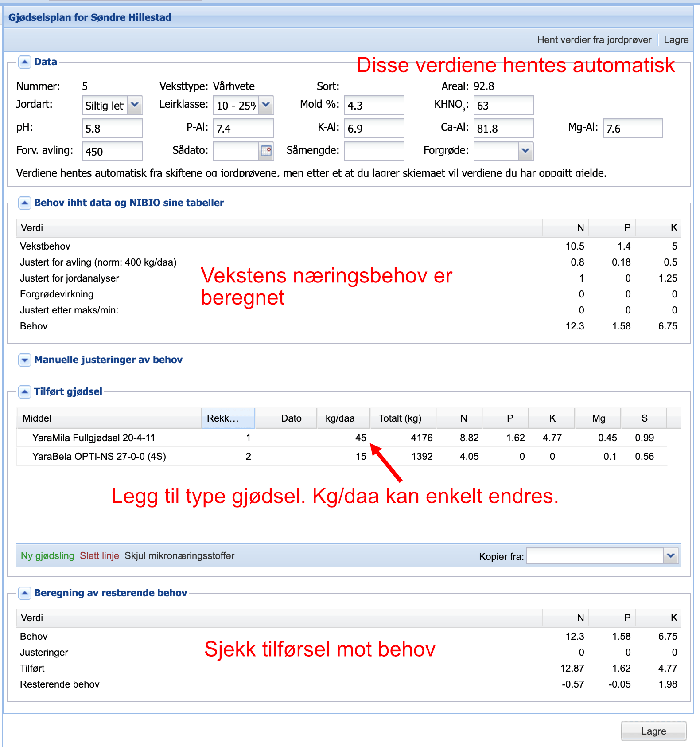Click the Gjødselsplan for Søndre Hillestad title
This screenshot has width=700, height=747.
90,18
